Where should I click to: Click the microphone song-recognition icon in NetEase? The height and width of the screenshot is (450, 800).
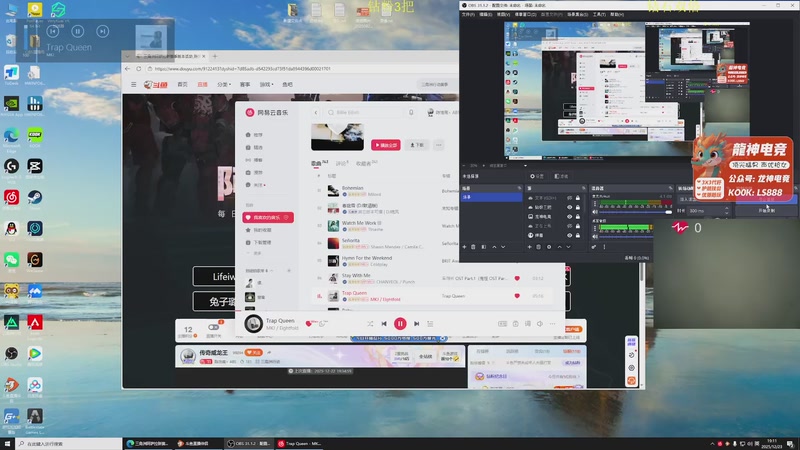click(x=411, y=112)
